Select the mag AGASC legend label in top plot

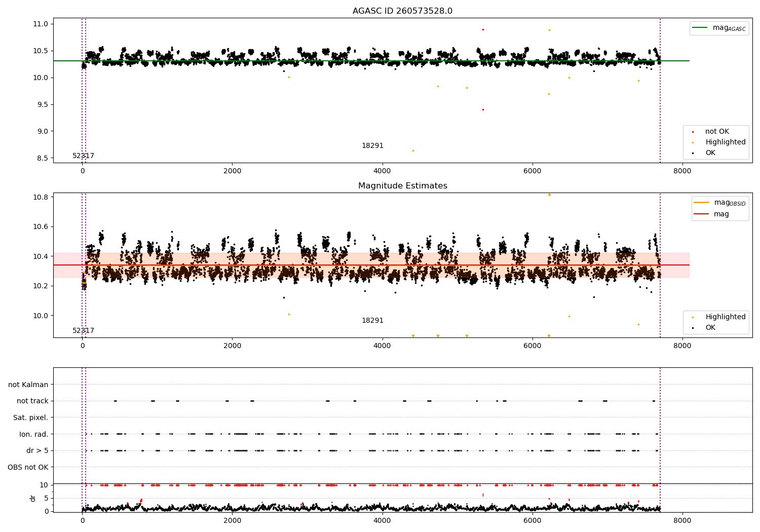click(x=729, y=28)
